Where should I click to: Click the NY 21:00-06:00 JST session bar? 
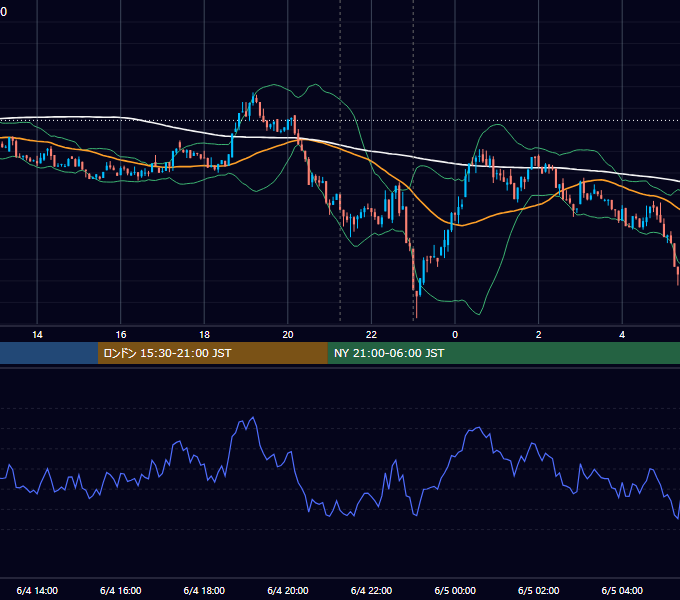tap(503, 353)
